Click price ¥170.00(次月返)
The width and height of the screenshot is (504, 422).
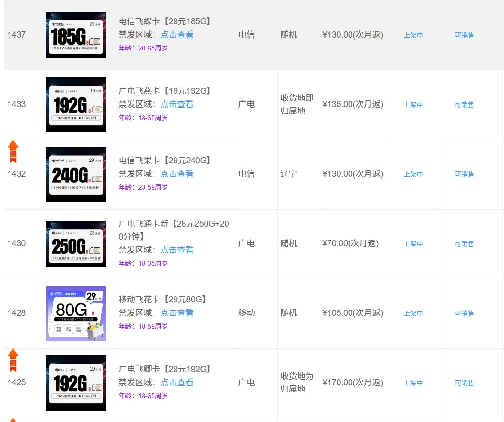[353, 382]
